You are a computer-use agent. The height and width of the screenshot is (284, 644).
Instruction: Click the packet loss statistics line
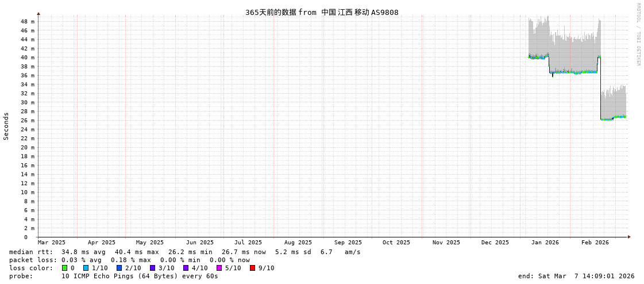[129, 260]
